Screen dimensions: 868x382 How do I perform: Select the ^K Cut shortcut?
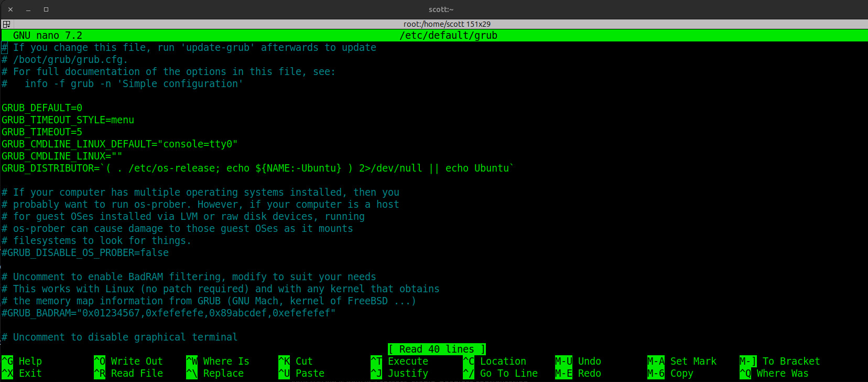click(x=296, y=361)
